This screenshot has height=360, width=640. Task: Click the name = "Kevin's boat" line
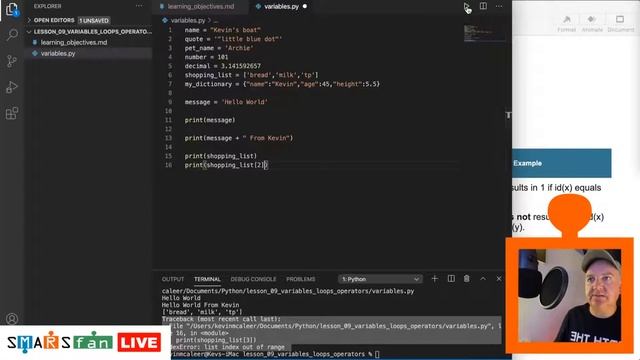coord(222,30)
